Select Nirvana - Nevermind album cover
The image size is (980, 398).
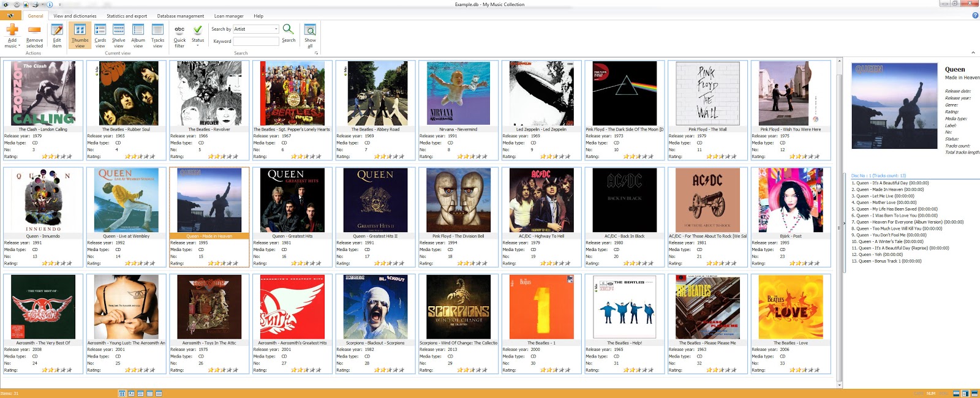[458, 93]
